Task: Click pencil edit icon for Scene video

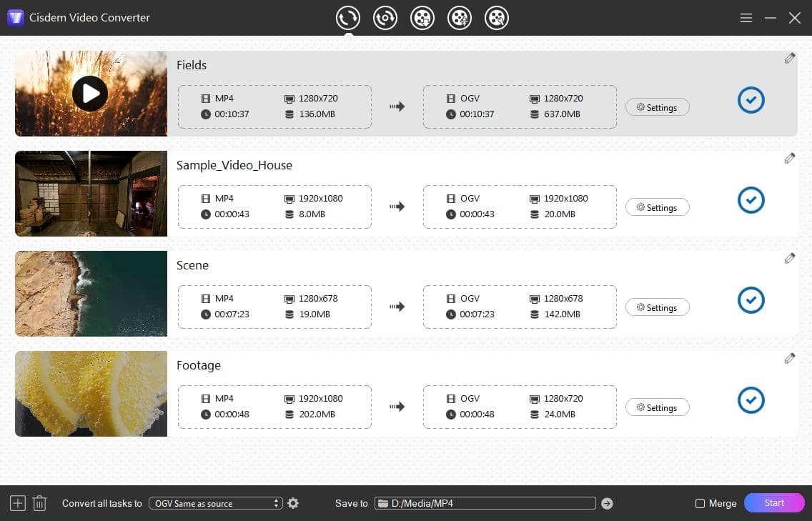Action: [789, 259]
